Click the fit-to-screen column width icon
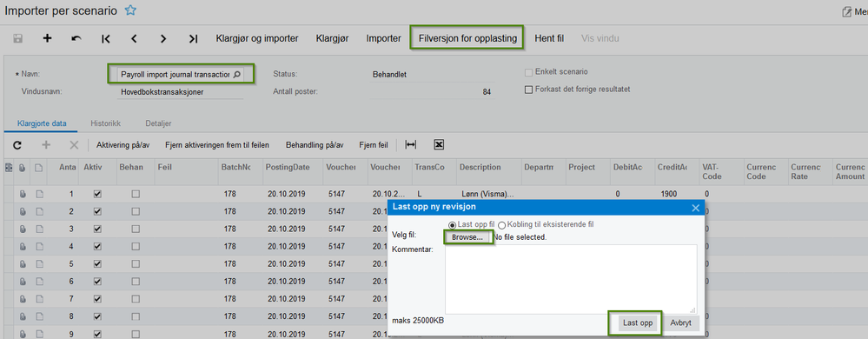Screen dimensions: 868x339 pos(411,144)
